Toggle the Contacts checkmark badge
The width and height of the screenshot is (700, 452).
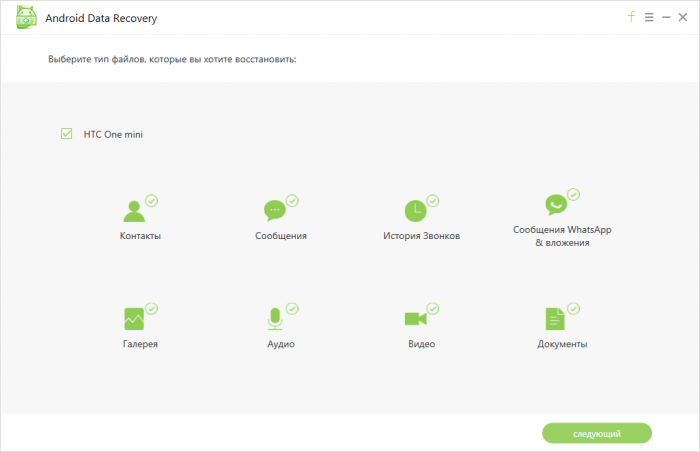click(x=151, y=200)
